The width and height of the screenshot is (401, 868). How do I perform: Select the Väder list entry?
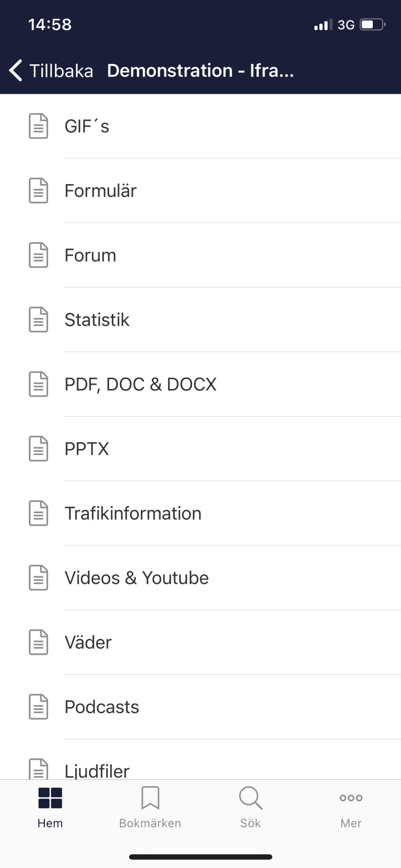coord(200,642)
